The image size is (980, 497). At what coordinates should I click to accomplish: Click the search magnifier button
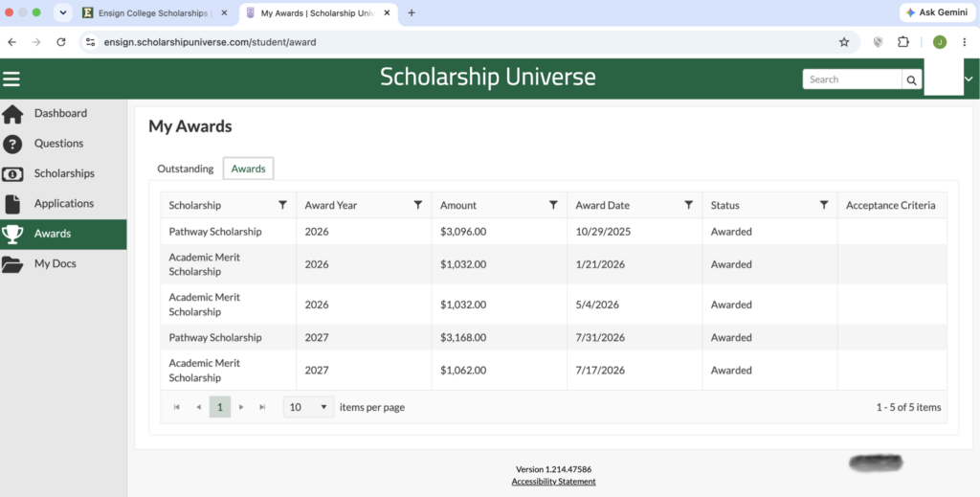[x=911, y=79]
